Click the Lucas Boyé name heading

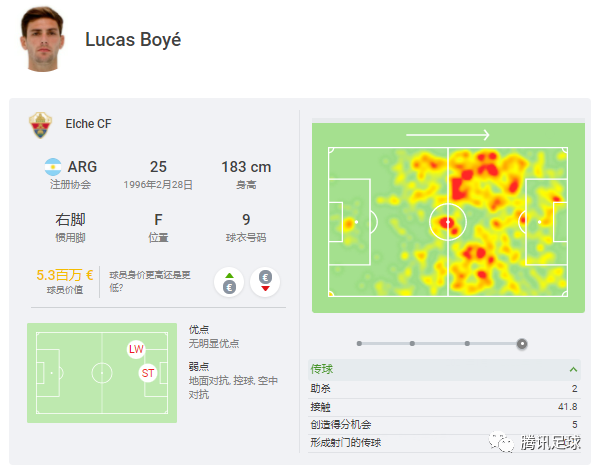(133, 40)
